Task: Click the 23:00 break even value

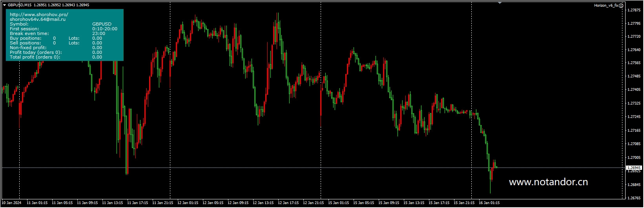Action: (99, 33)
